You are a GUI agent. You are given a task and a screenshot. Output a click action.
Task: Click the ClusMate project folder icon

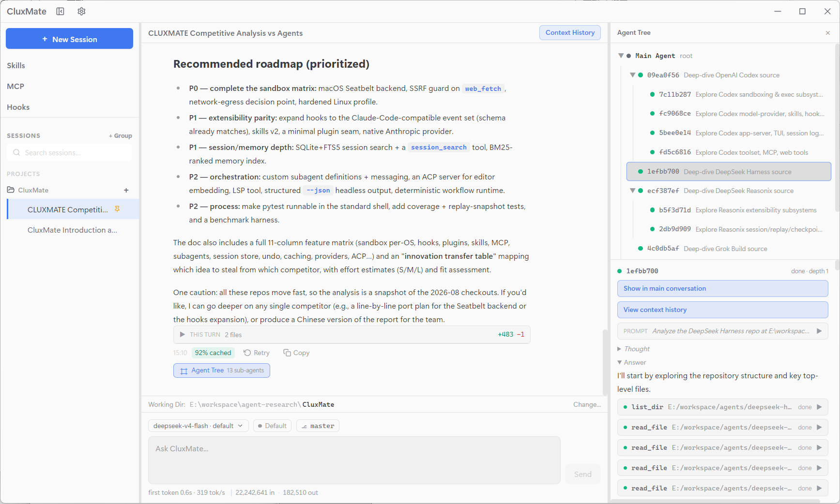click(11, 190)
